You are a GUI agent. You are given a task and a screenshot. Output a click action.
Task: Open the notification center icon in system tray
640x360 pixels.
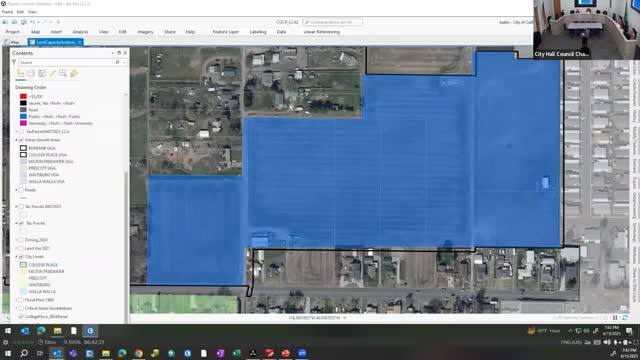tap(629, 331)
